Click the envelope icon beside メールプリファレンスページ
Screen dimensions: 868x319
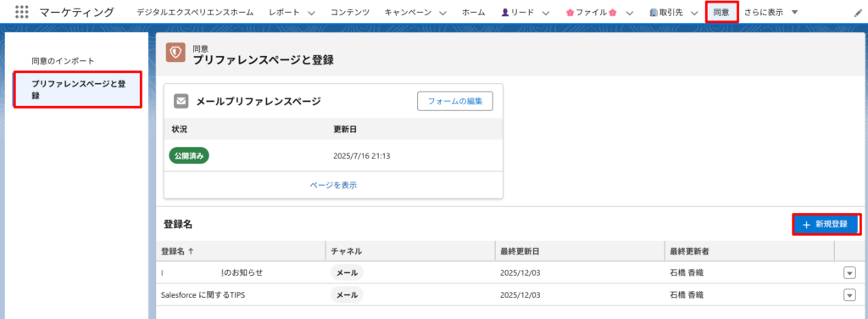tap(181, 101)
